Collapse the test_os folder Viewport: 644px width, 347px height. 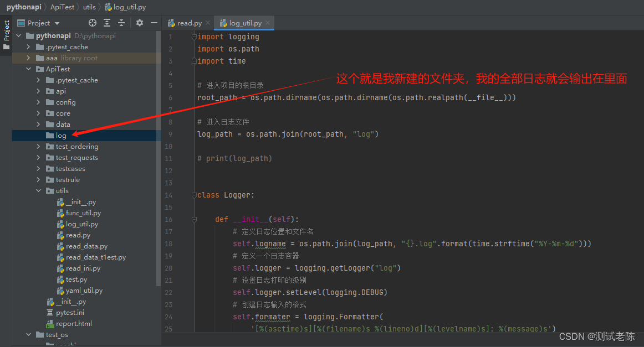click(x=28, y=335)
